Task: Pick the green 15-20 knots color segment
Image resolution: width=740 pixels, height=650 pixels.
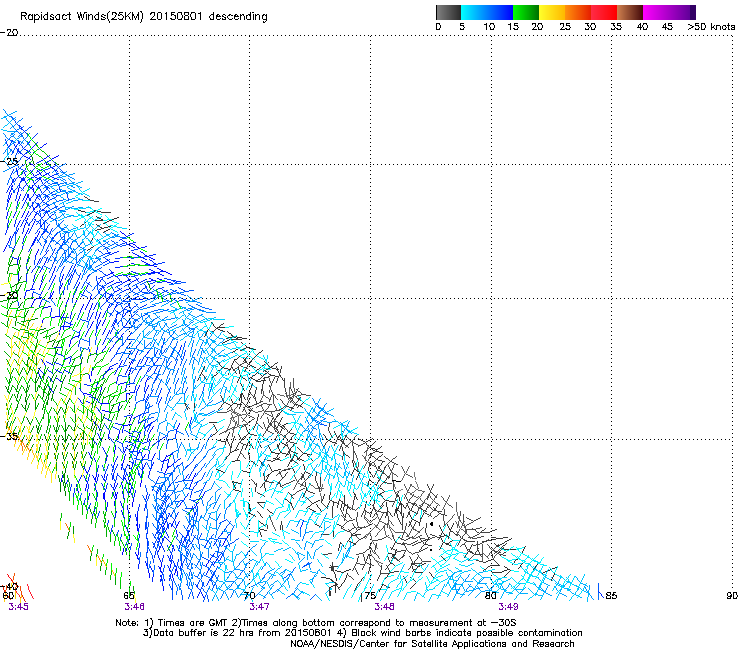Action: pyautogui.click(x=526, y=12)
